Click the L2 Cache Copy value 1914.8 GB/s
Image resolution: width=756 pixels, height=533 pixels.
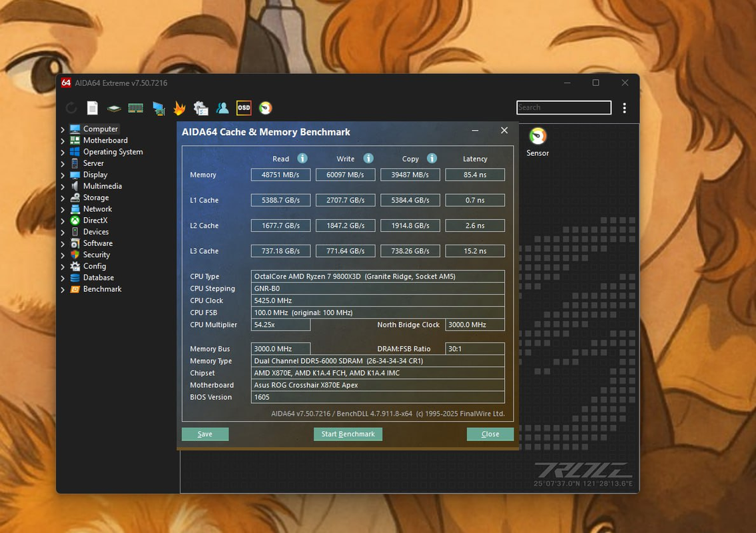pyautogui.click(x=410, y=226)
